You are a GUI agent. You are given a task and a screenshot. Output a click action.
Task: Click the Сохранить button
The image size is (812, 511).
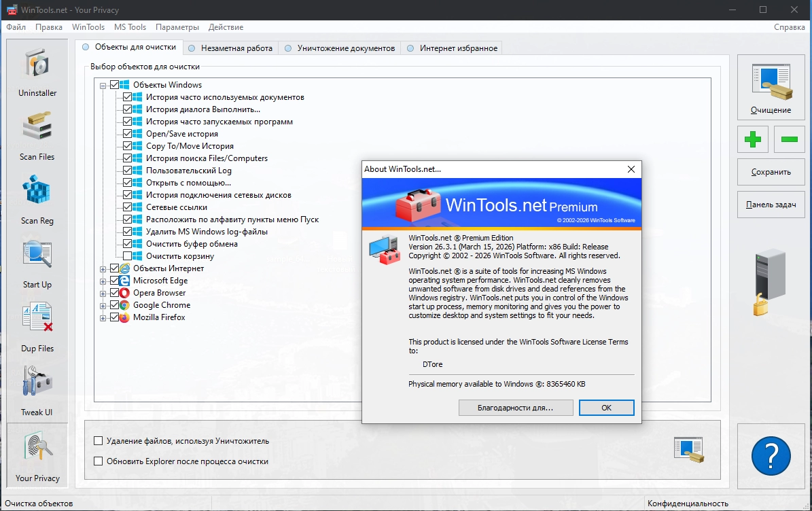click(x=771, y=172)
